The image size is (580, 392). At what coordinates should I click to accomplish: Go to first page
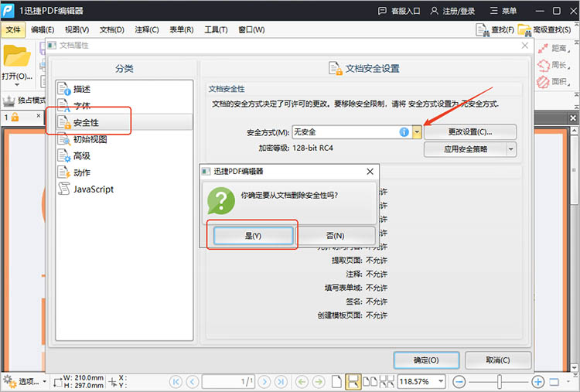[176, 381]
